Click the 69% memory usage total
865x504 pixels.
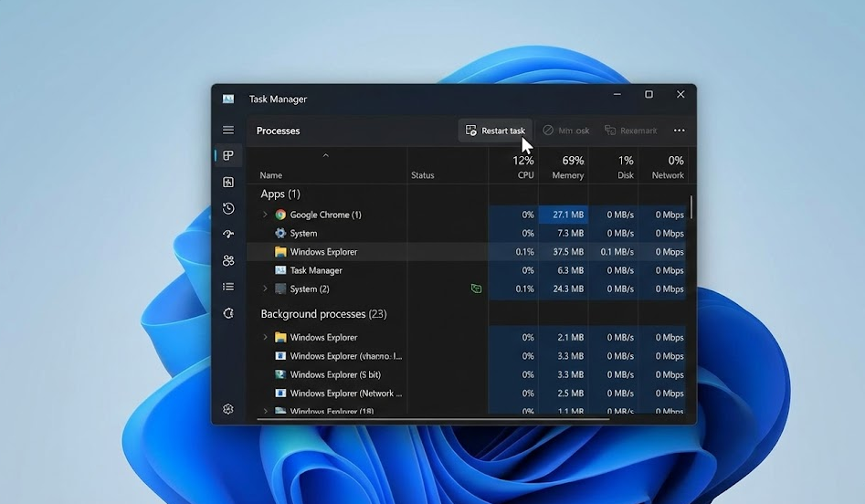click(573, 161)
